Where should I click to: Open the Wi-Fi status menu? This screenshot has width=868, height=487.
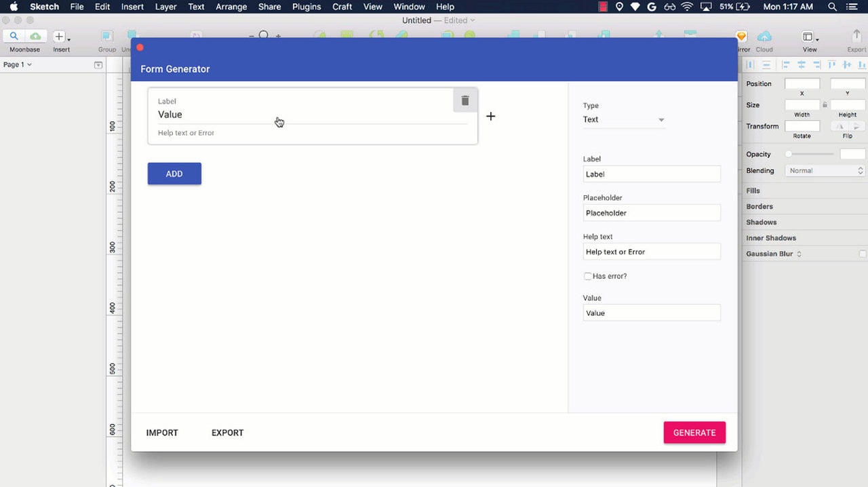tap(688, 7)
